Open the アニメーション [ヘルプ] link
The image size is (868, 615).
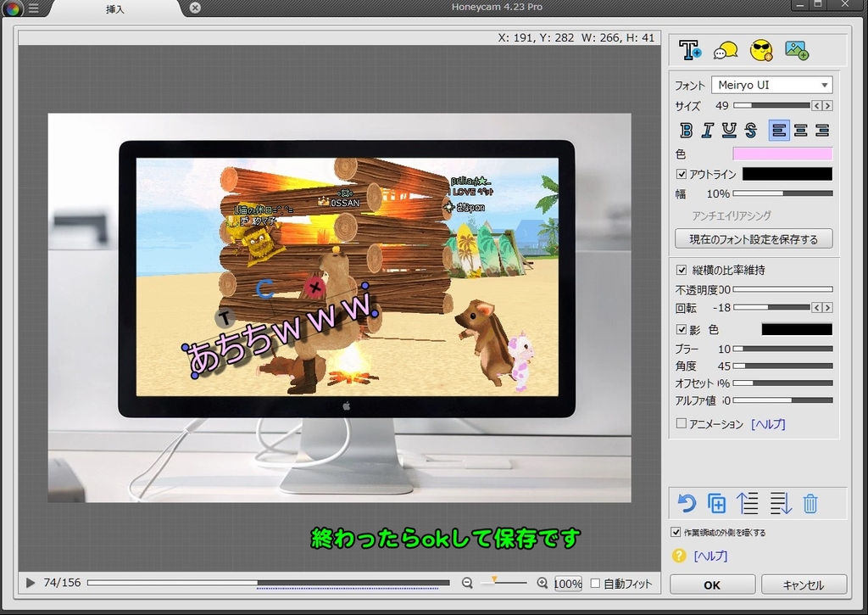click(x=768, y=424)
